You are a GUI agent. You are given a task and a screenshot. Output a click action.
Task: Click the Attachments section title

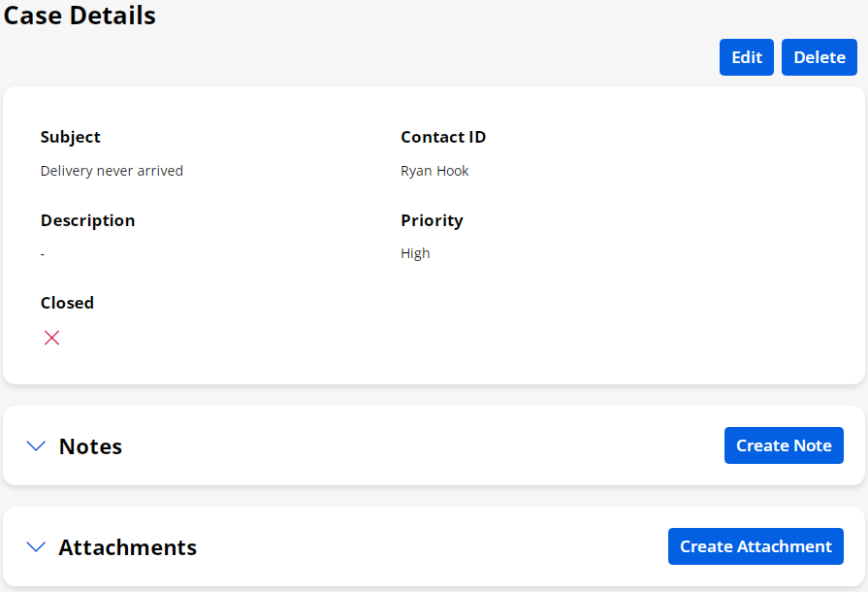coord(127,547)
